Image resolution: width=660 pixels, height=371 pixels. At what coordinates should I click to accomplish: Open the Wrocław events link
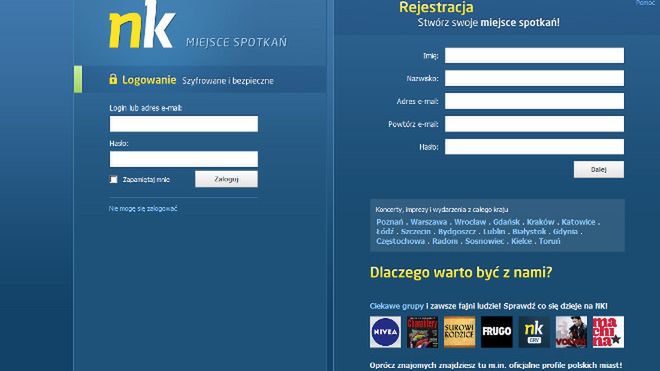coord(470,222)
